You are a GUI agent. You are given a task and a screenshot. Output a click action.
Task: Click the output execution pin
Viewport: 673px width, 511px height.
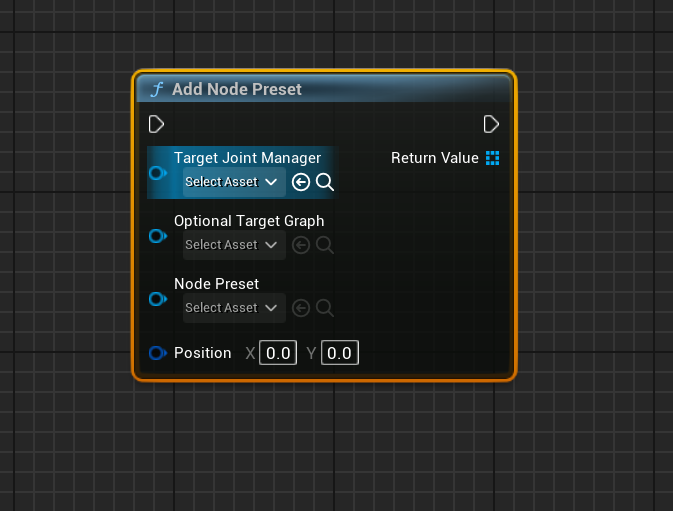[x=491, y=124]
